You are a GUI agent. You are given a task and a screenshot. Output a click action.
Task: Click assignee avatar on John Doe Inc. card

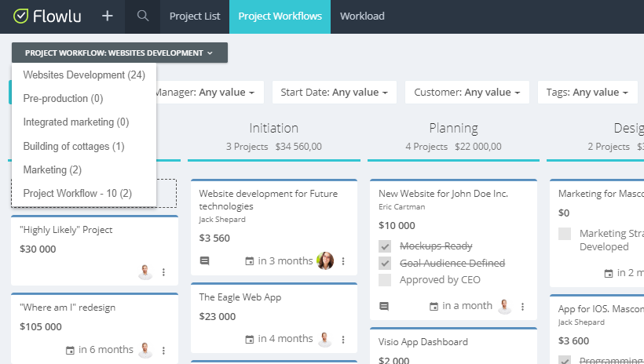[x=504, y=306]
